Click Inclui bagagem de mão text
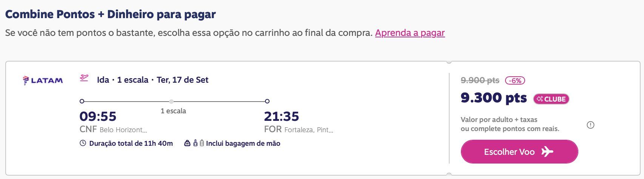 click(243, 144)
